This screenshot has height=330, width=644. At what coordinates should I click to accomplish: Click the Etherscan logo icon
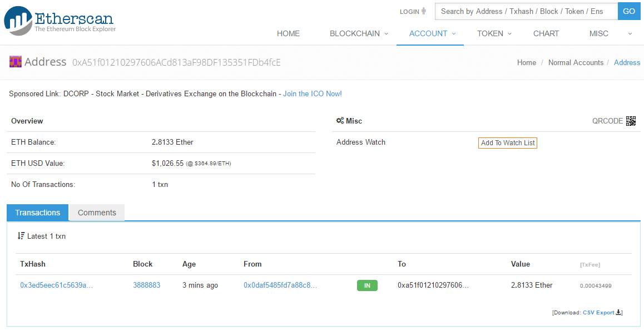tap(18, 21)
